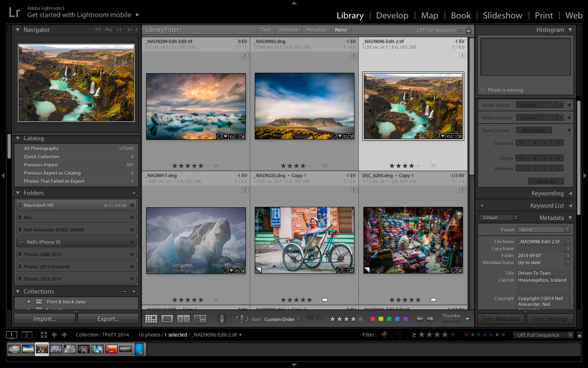Viewport: 588px width, 368px height.
Task: Open the Map module
Action: [x=430, y=16]
